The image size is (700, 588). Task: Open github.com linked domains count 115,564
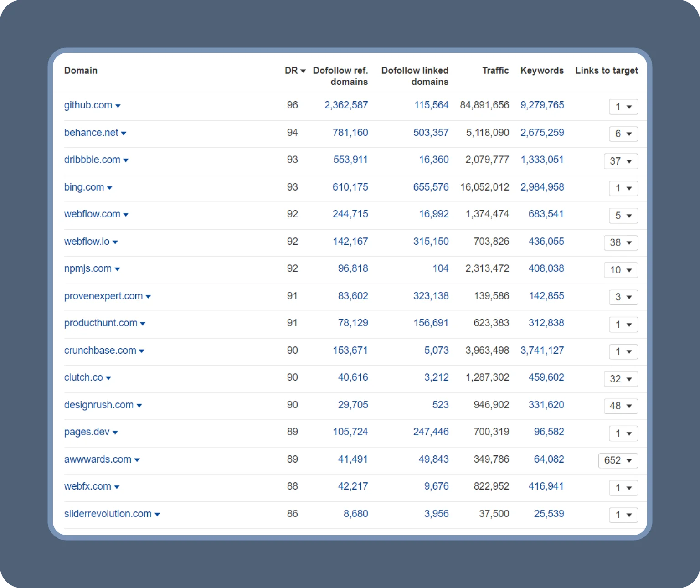(x=431, y=105)
